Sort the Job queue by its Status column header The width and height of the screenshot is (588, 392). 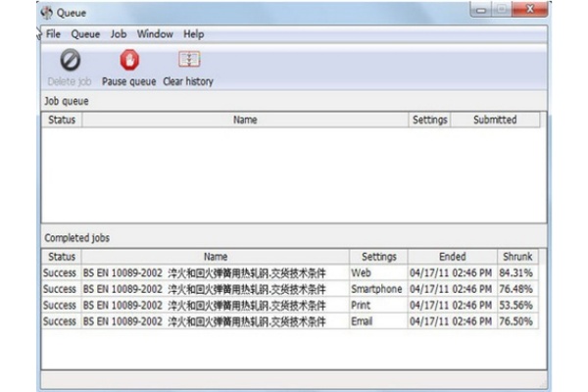(x=62, y=120)
